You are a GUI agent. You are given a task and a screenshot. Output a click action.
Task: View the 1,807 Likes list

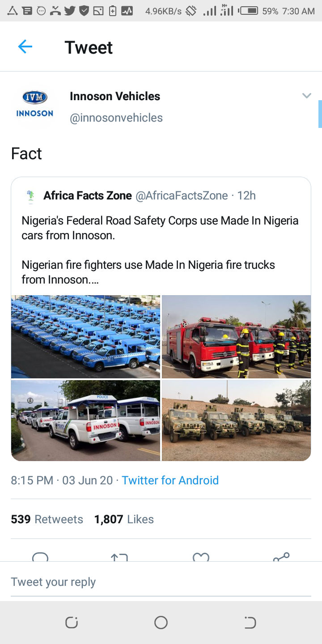(x=124, y=519)
